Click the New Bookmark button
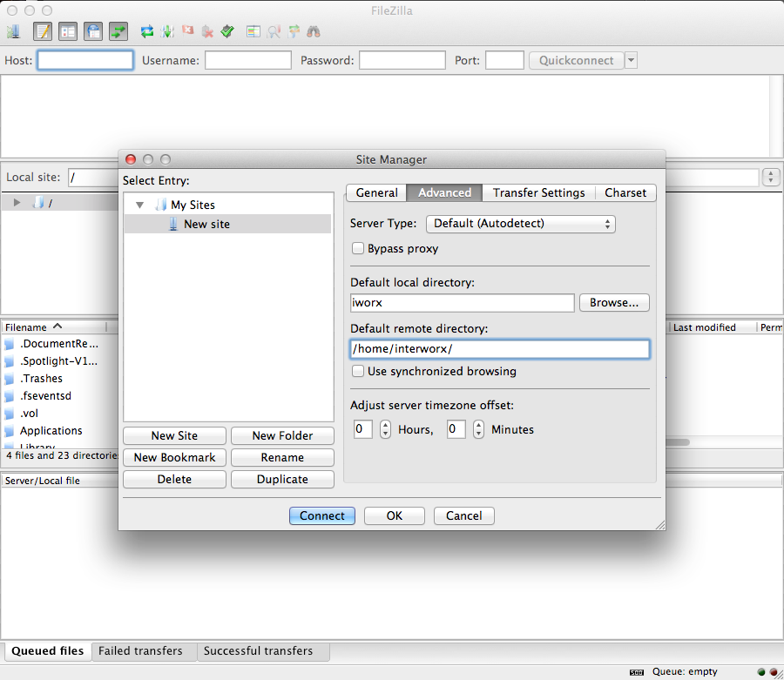 [x=174, y=458]
